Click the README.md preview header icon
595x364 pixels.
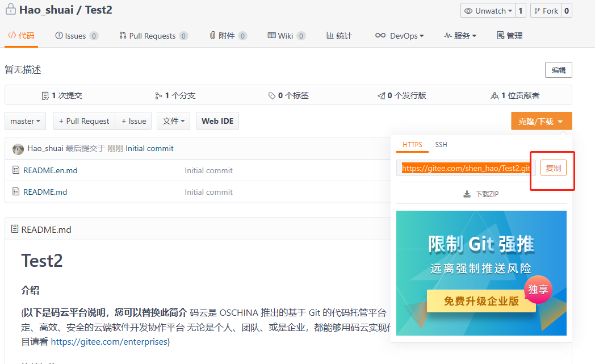tap(14, 229)
